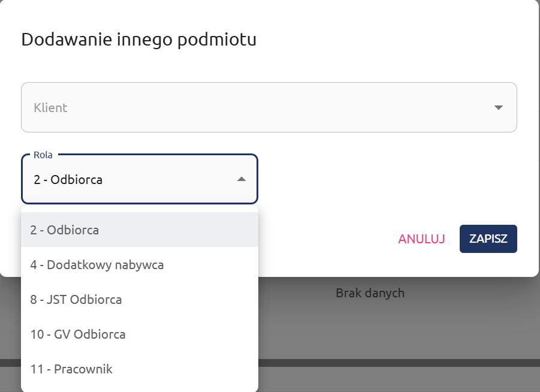Image resolution: width=540 pixels, height=392 pixels.
Task: Click the "Brak danych" text behind dialog
Action: coord(370,293)
